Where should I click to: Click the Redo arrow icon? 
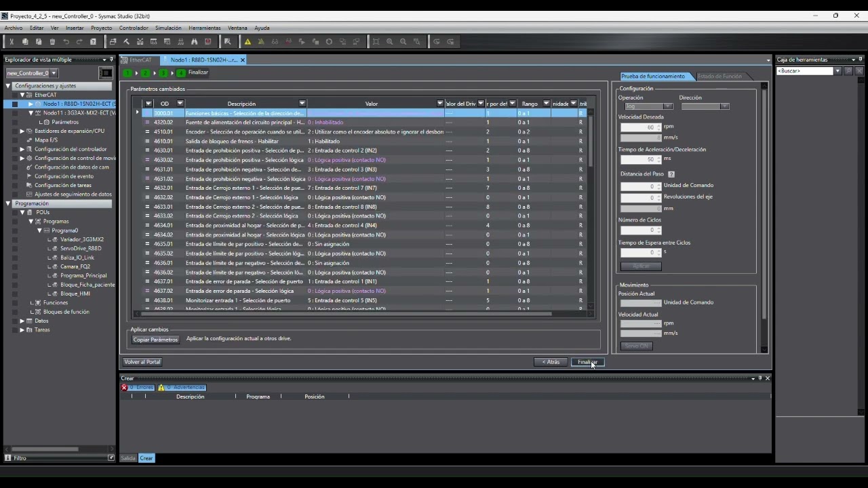point(79,42)
